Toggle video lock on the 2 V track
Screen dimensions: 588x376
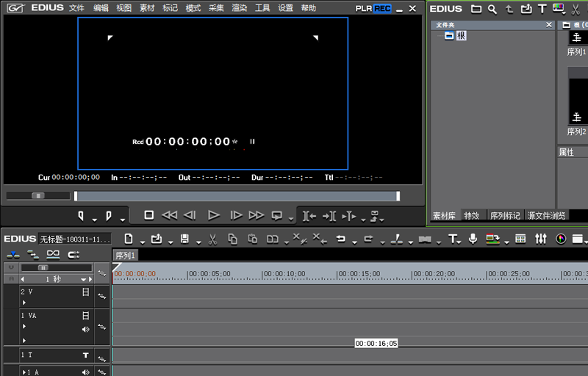tap(85, 292)
